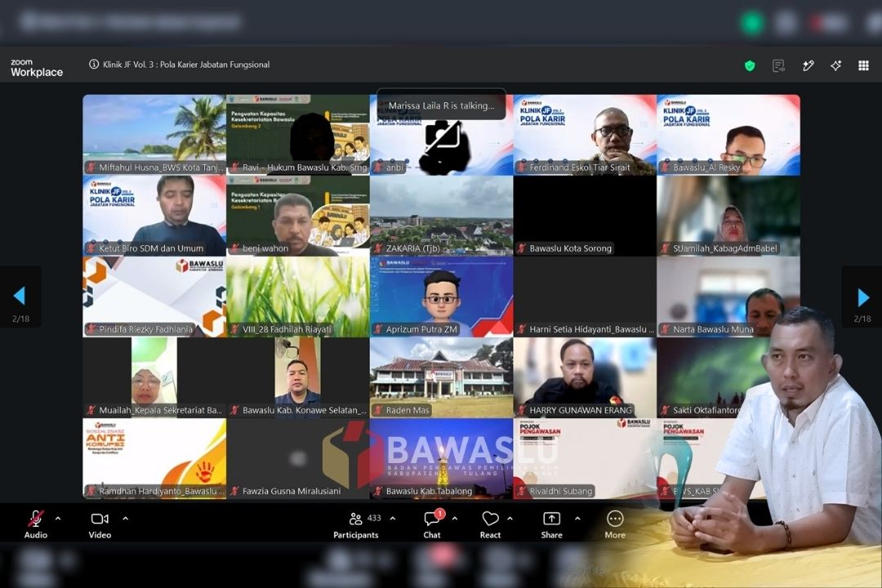Open the AI Companion sparkle icon
The image size is (882, 588).
(836, 66)
